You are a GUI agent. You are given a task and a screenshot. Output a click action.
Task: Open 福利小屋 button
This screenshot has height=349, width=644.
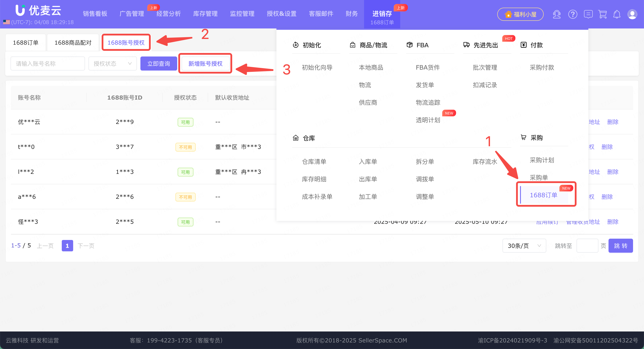click(x=520, y=14)
